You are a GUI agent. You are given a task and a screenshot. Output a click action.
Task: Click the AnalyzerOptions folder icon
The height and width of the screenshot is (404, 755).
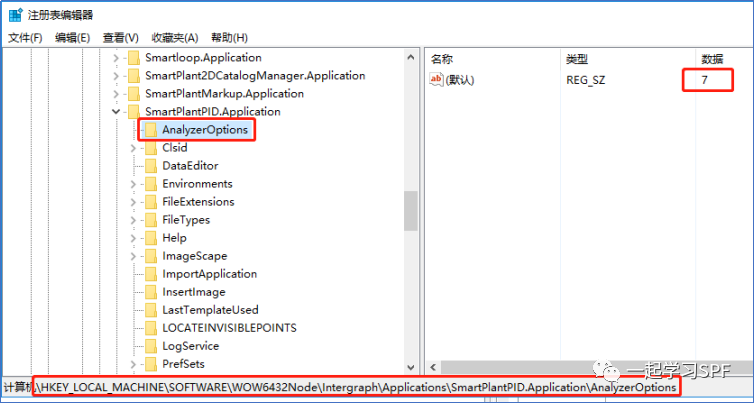pos(151,130)
